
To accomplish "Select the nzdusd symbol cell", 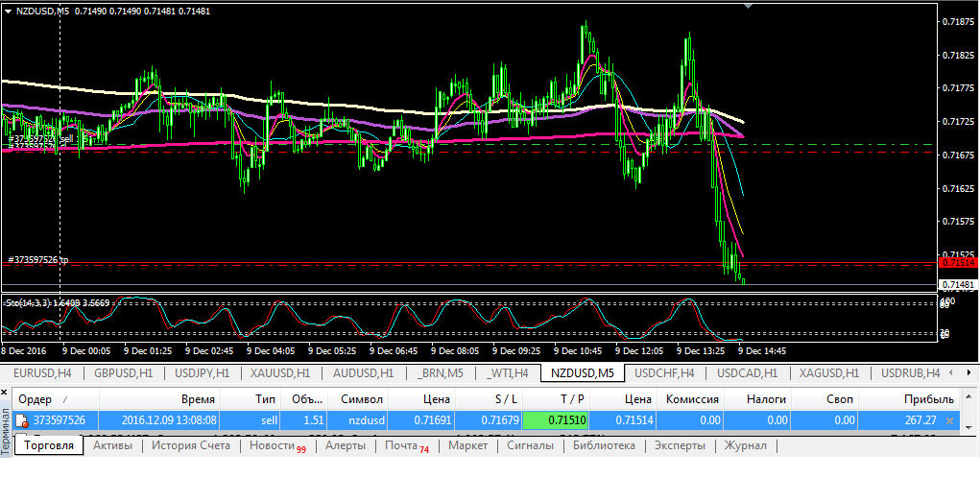I will pyautogui.click(x=357, y=421).
